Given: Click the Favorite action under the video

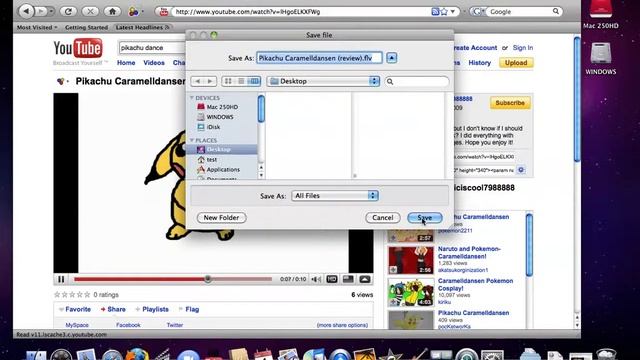Looking at the screenshot, I should 75,309.
